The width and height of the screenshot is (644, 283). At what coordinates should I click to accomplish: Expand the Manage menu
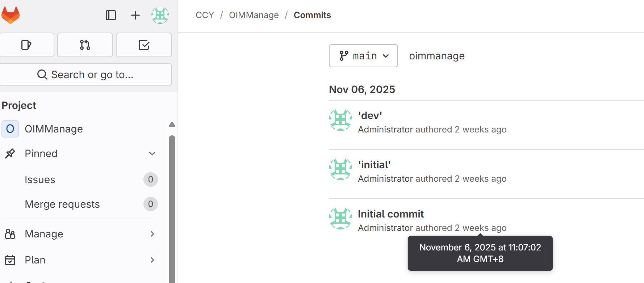pos(152,234)
